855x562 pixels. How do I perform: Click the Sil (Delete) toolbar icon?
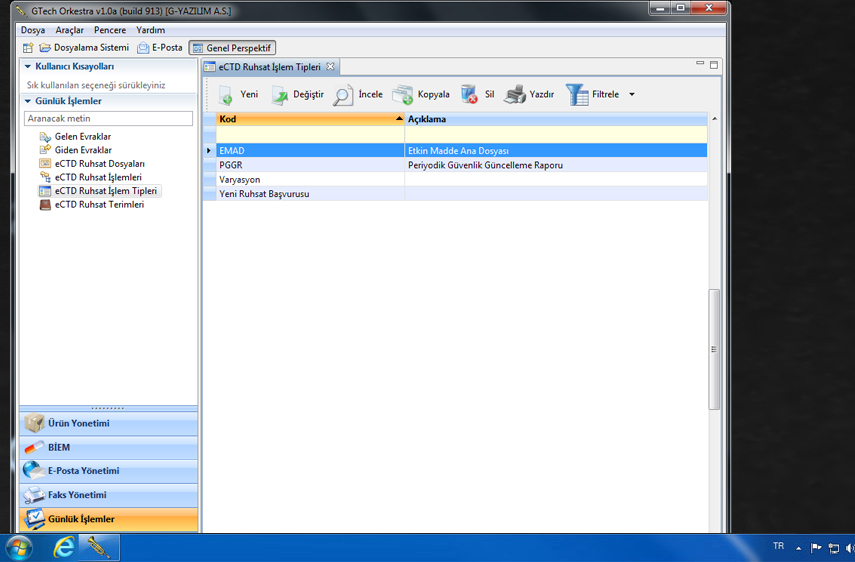[469, 95]
